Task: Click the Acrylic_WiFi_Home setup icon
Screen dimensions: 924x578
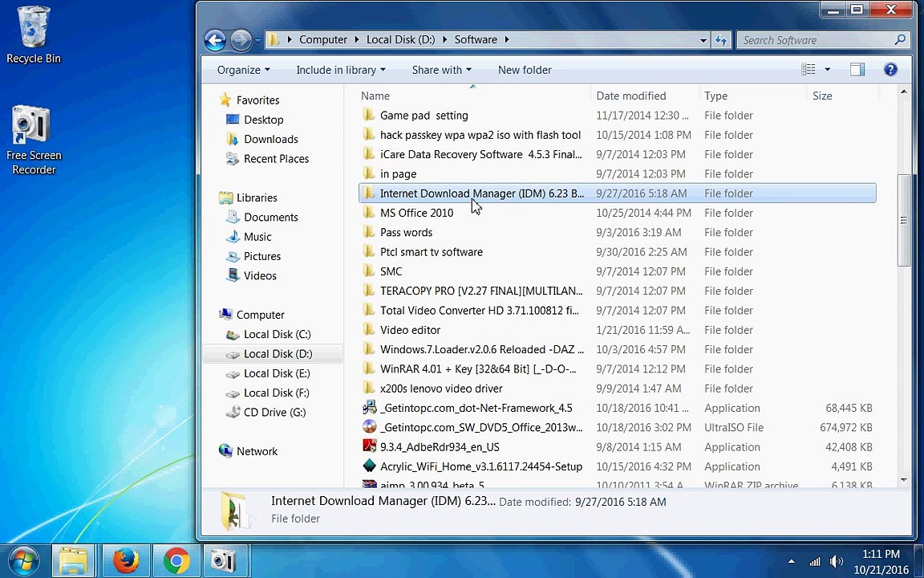Action: tap(369, 466)
